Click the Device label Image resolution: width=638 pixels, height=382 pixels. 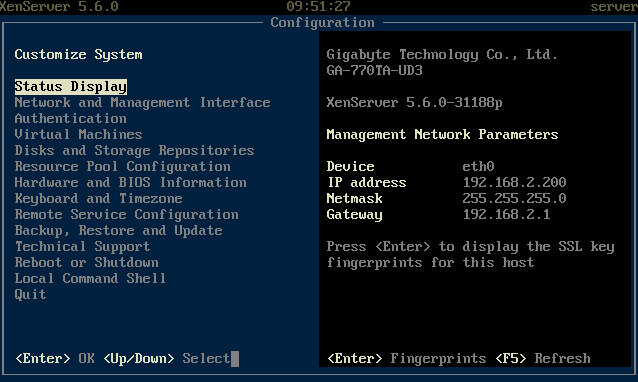coord(350,166)
